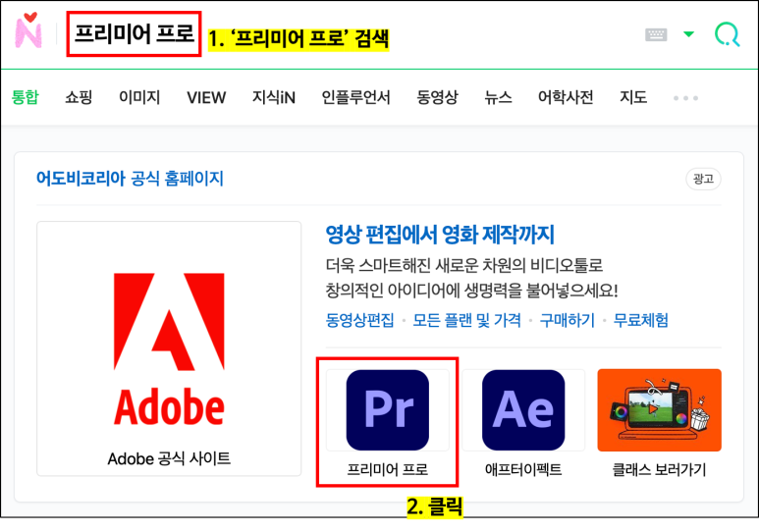Switch to the 이미지 tab

[x=139, y=97]
